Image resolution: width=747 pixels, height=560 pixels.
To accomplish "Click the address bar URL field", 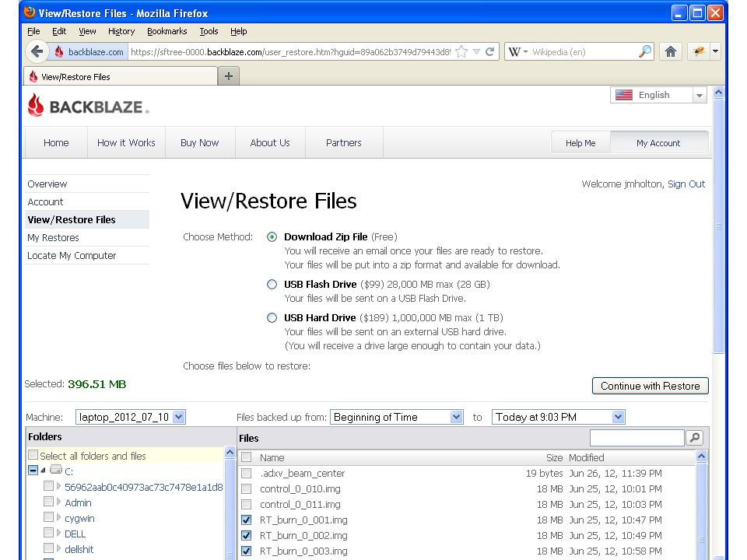I will tap(289, 52).
